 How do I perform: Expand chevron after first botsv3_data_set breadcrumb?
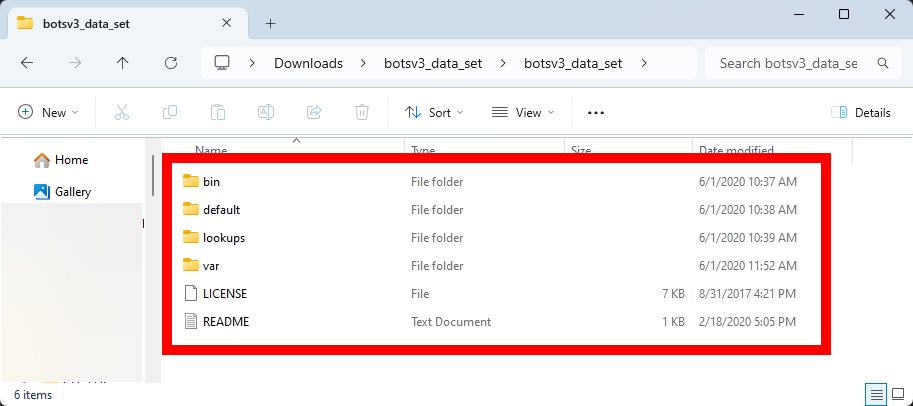click(503, 63)
